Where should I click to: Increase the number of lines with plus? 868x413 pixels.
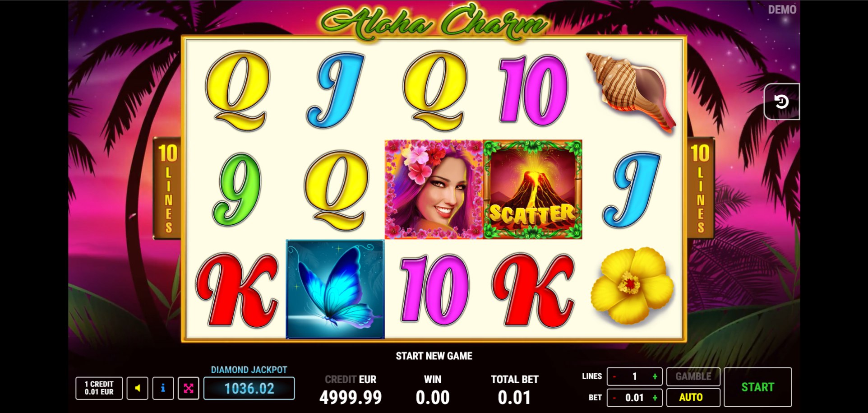coord(655,376)
